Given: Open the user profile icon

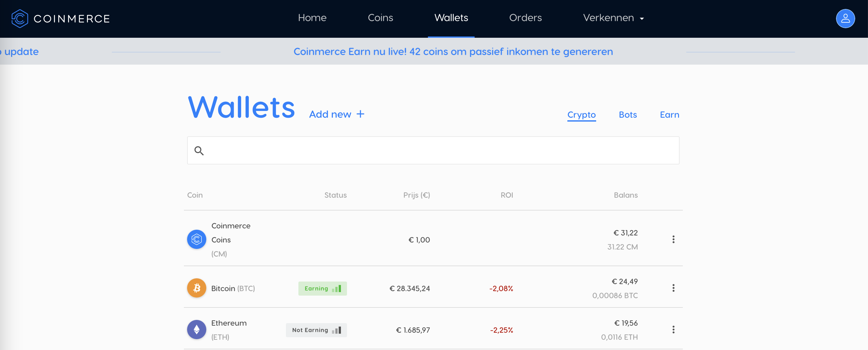Looking at the screenshot, I should (x=845, y=19).
